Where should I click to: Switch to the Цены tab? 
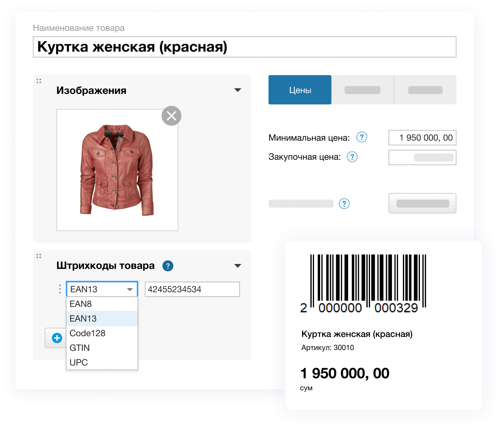click(x=300, y=90)
